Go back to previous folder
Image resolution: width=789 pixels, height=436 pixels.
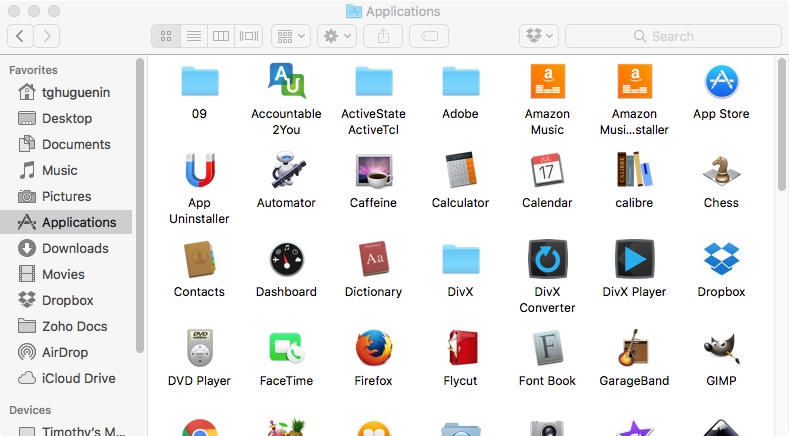20,36
